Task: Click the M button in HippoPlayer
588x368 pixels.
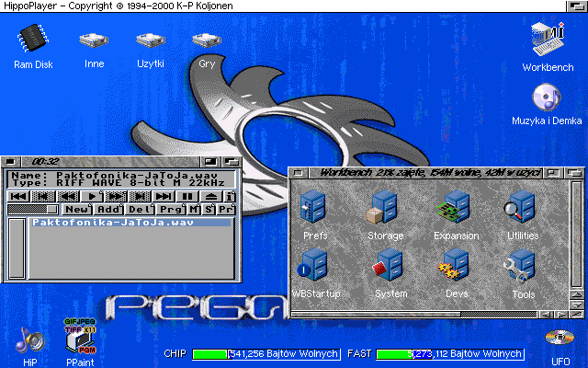Action: click(x=194, y=209)
